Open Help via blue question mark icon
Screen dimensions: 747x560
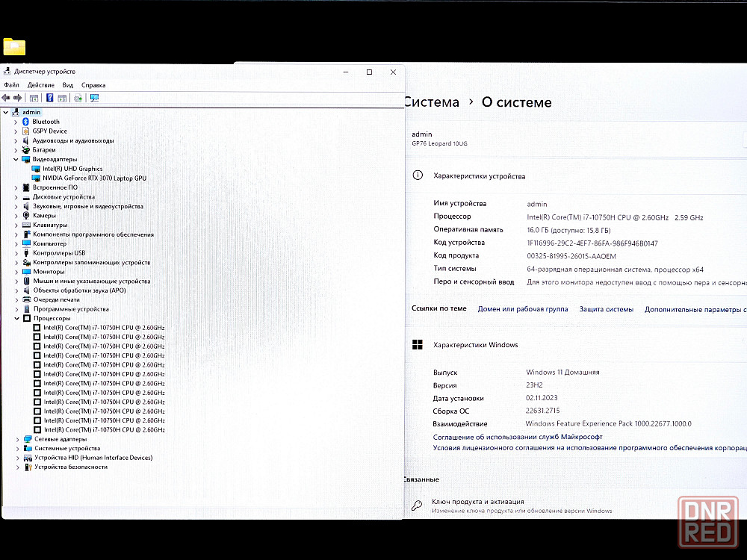(x=49, y=98)
